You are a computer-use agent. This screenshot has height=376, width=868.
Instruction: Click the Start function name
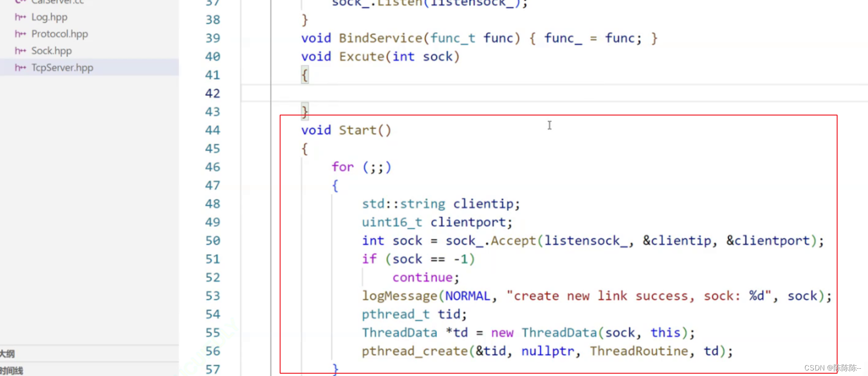coord(358,130)
